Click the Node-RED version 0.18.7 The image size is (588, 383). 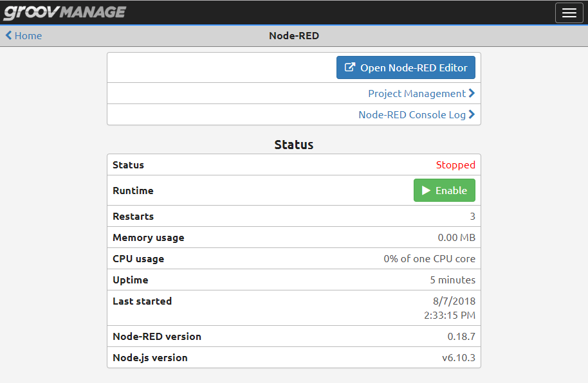tap(461, 337)
